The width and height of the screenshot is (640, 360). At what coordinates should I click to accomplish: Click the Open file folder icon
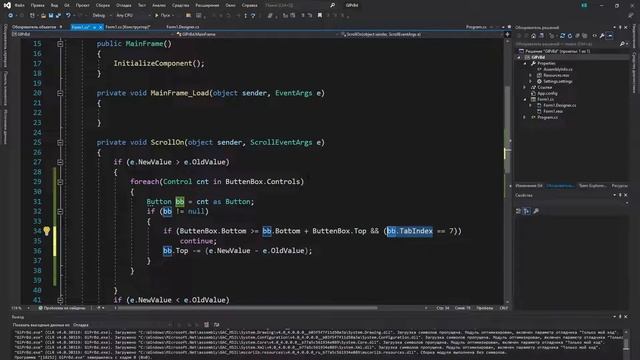coord(44,16)
